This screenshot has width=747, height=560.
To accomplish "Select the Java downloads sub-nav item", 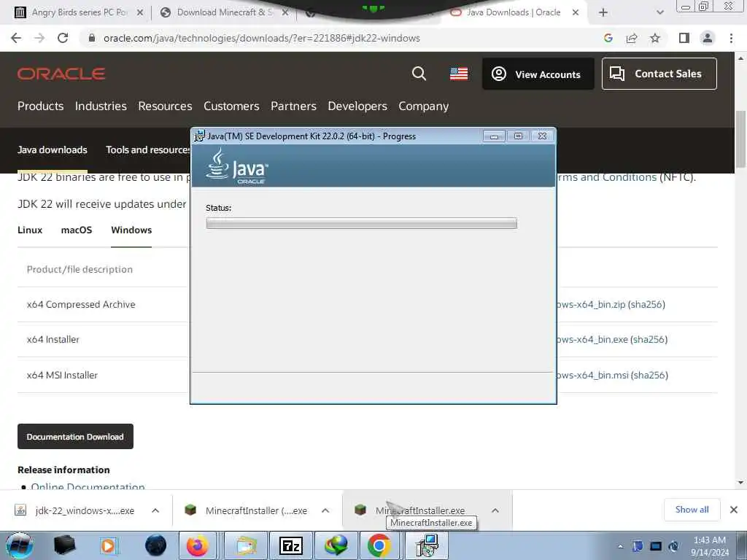I will coord(53,150).
